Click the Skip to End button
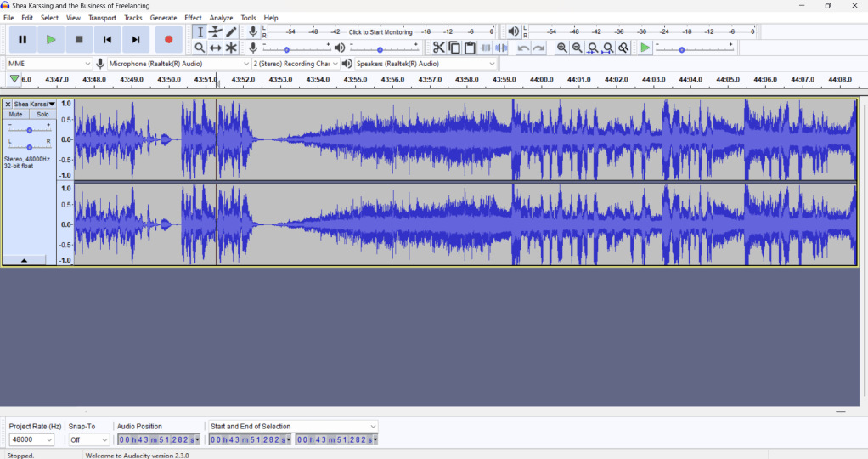Screen dimensions: 868x459 136,39
